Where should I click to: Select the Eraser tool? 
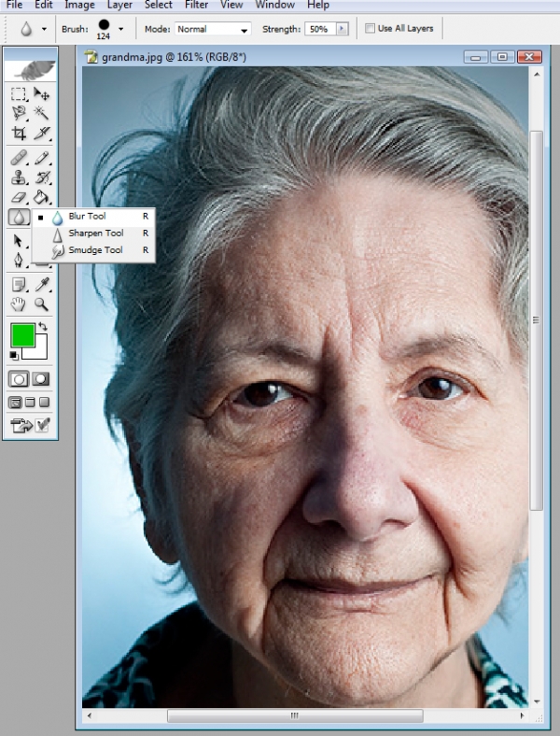click(x=19, y=197)
